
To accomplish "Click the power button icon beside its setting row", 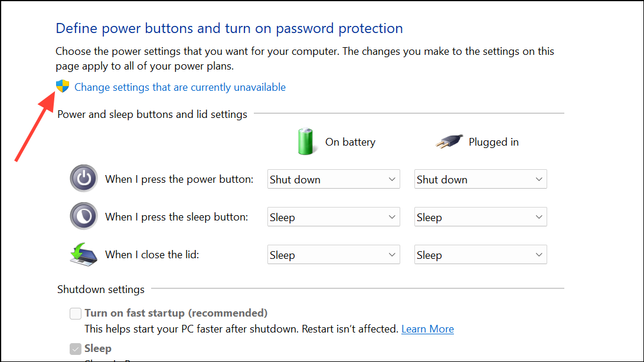I will pos(83,179).
